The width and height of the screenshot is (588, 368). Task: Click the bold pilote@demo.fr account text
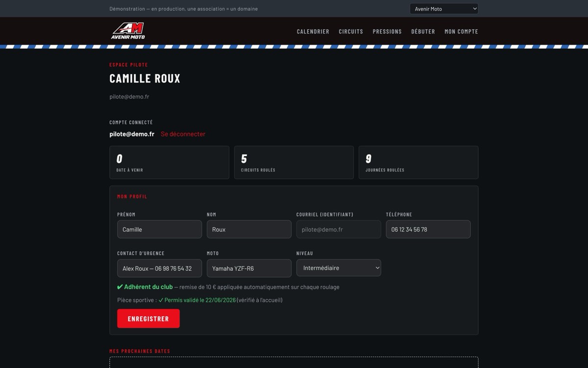[x=132, y=134]
